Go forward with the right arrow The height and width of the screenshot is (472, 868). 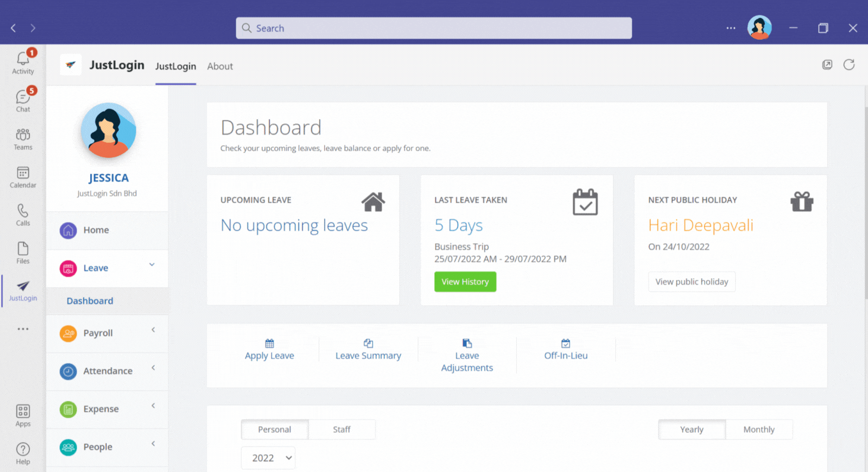[33, 28]
